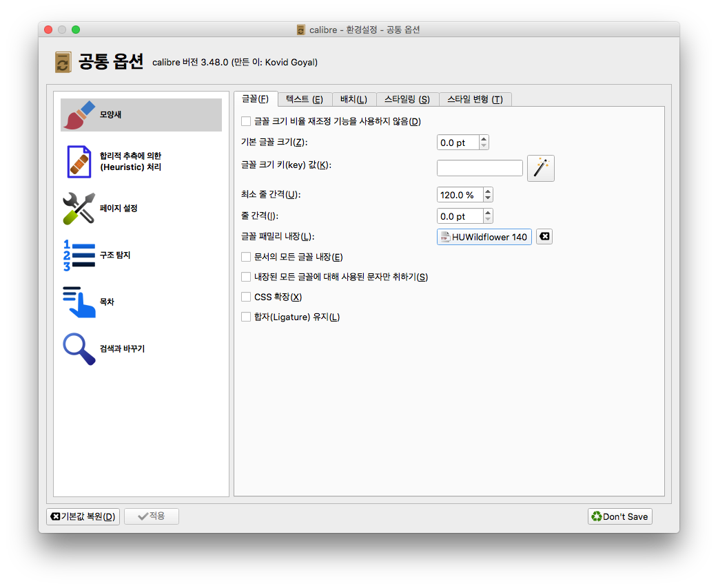Click the 줄 간격 0.0 pt field
The image size is (718, 588).
tap(460, 216)
